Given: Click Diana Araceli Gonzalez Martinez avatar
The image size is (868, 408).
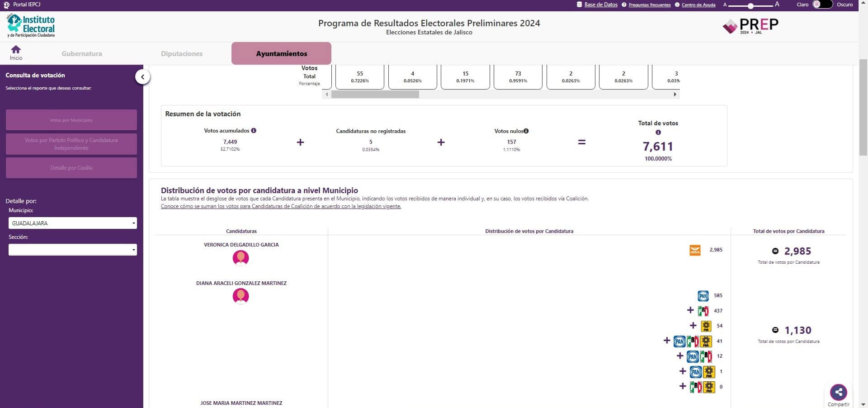Looking at the screenshot, I should click(x=241, y=296).
